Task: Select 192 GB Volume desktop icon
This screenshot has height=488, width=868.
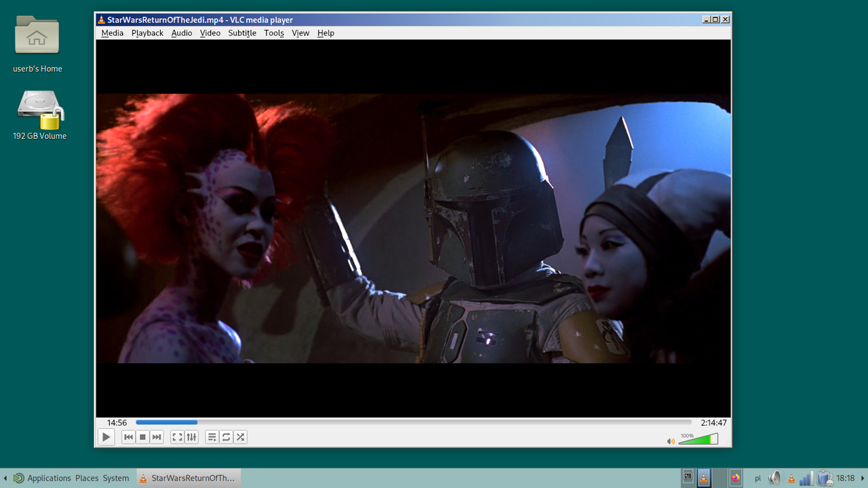Action: point(40,115)
